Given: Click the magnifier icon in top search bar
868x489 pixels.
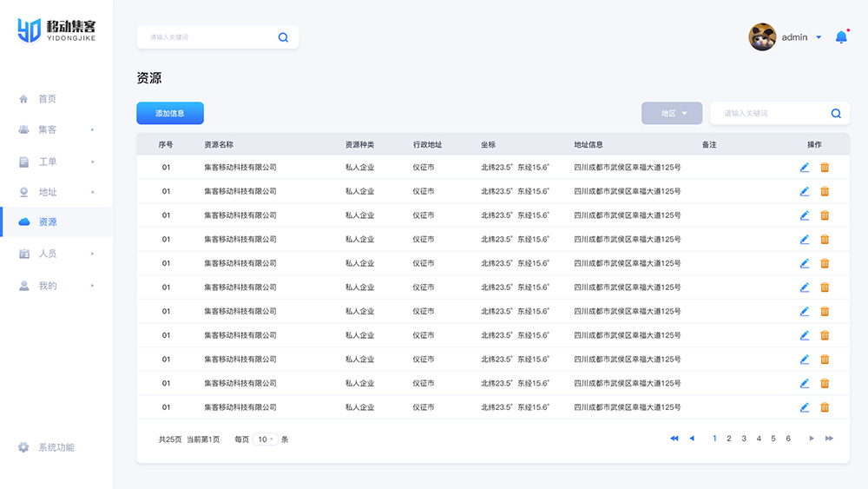Looking at the screenshot, I should pos(283,37).
